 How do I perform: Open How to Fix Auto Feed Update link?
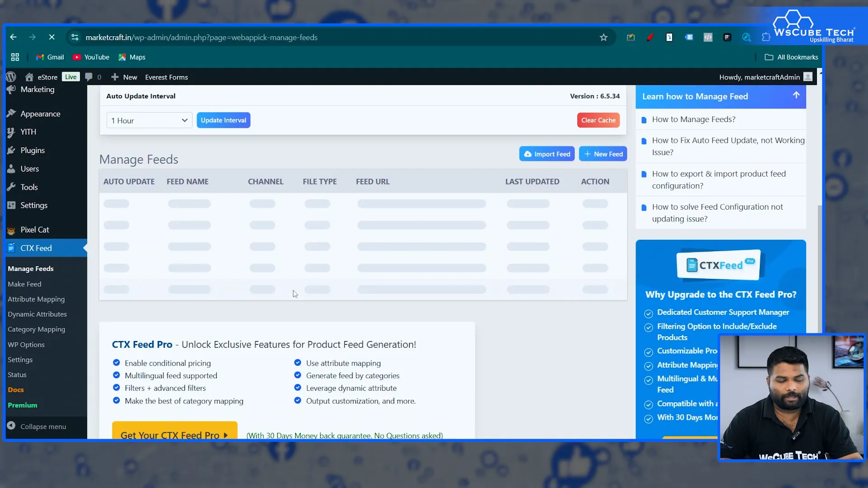pyautogui.click(x=728, y=146)
